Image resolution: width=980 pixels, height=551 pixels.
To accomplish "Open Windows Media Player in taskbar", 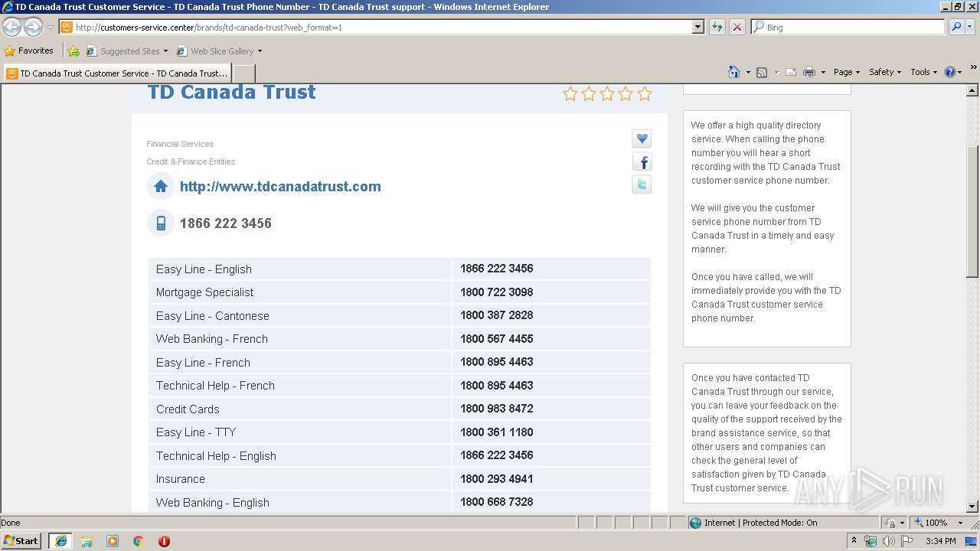I will click(113, 541).
